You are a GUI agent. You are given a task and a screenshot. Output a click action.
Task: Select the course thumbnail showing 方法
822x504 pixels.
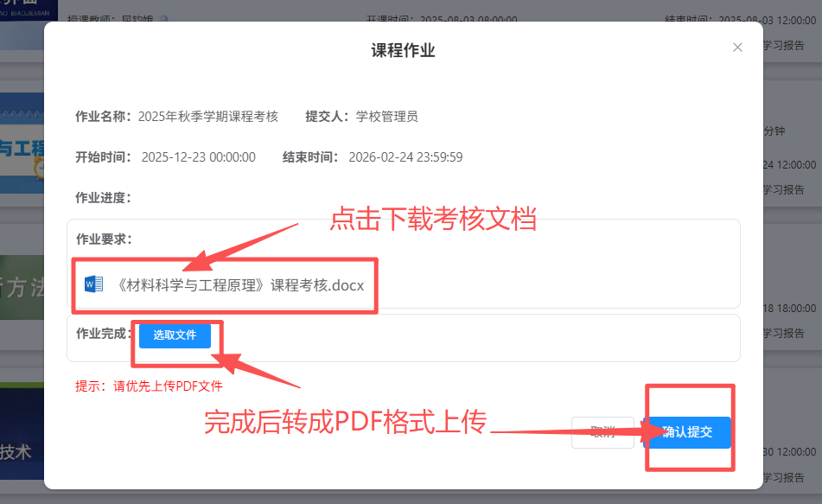click(x=22, y=288)
